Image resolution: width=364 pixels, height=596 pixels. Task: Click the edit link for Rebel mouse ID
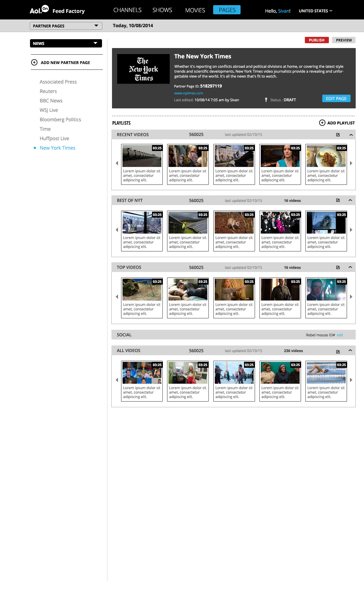pos(340,335)
